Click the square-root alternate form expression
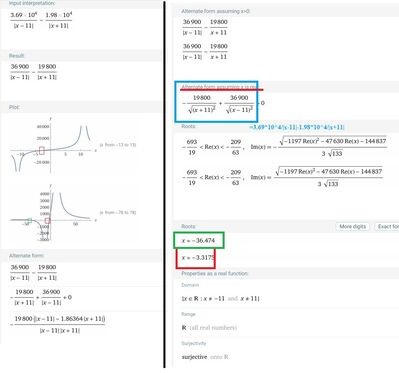Viewport: 399px width, 373px height. click(x=223, y=104)
